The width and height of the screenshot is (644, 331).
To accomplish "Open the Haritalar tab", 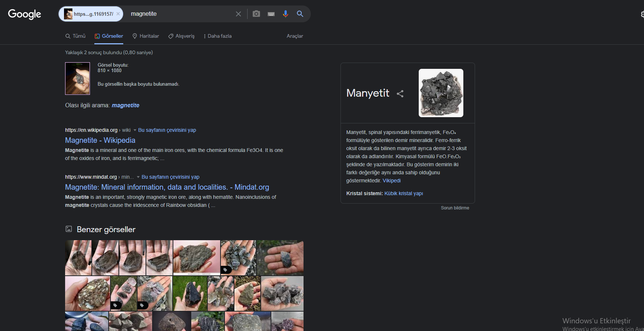I will click(x=146, y=36).
